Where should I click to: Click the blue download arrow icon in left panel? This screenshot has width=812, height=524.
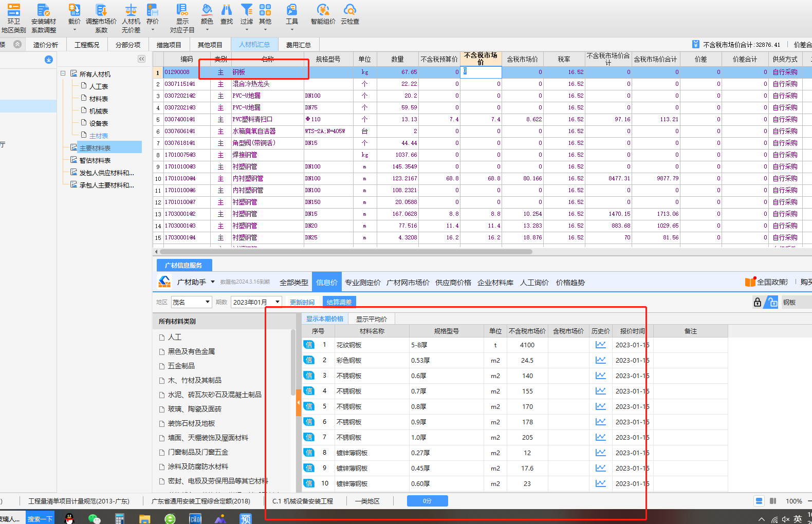[x=49, y=60]
